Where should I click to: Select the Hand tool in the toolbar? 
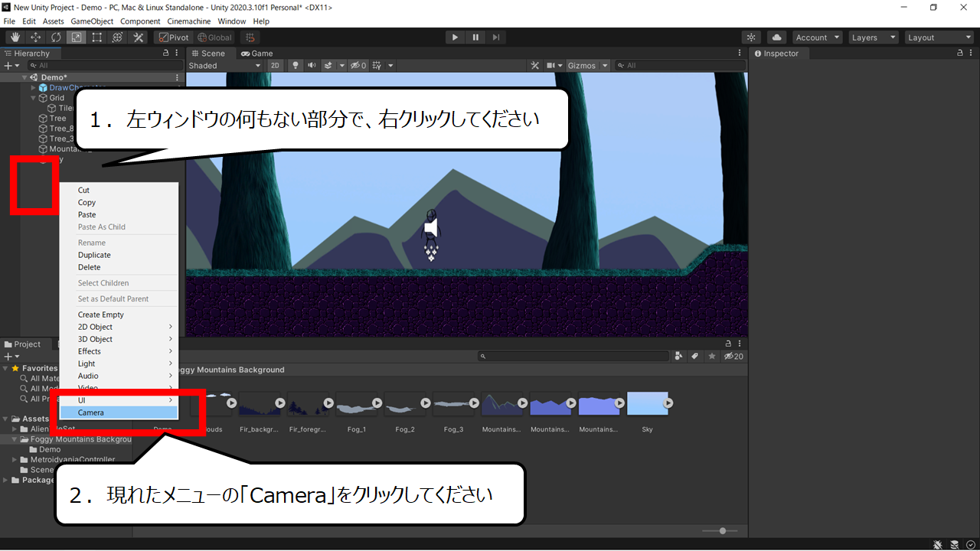15,37
